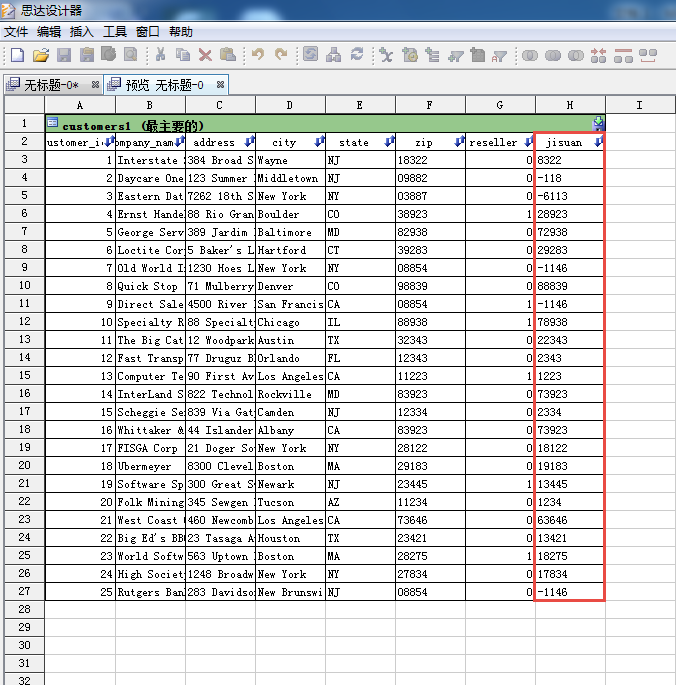The image size is (676, 685).
Task: Click the add tree list icon
Action: 433,55
